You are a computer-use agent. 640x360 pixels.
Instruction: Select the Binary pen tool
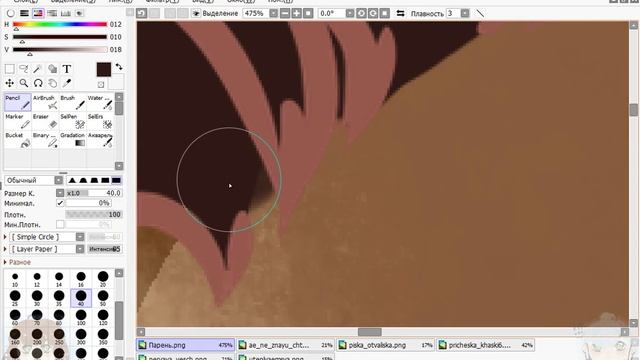45,140
